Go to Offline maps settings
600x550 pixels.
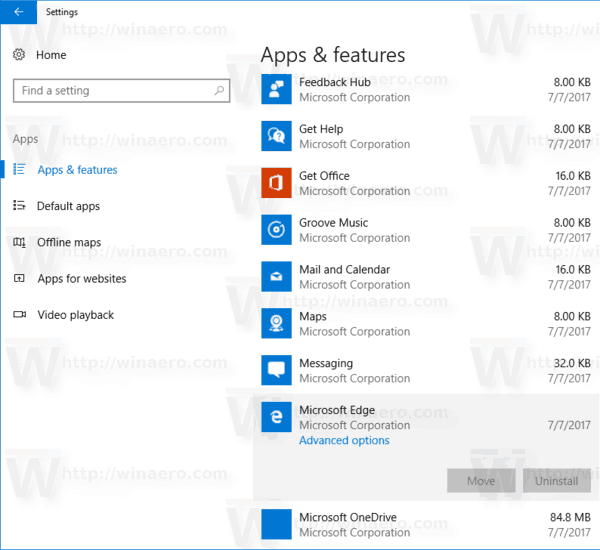point(69,242)
